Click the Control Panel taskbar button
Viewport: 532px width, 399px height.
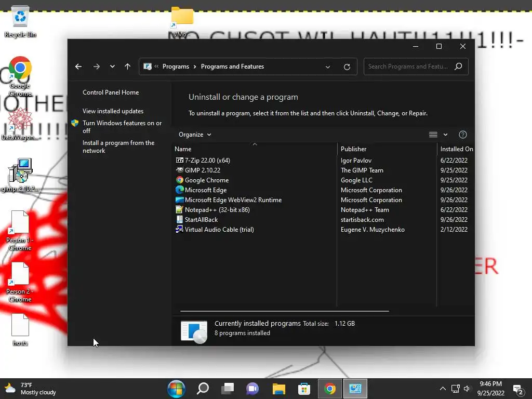click(x=355, y=389)
